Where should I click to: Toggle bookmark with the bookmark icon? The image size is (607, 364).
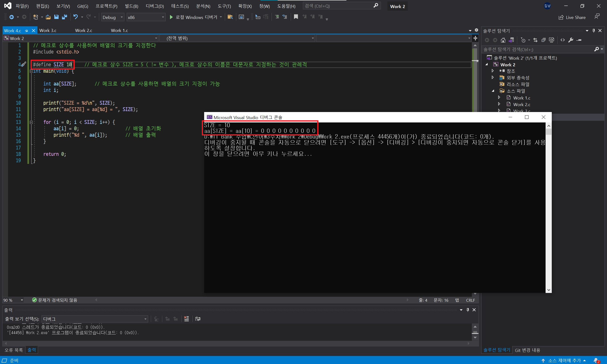pos(296,17)
